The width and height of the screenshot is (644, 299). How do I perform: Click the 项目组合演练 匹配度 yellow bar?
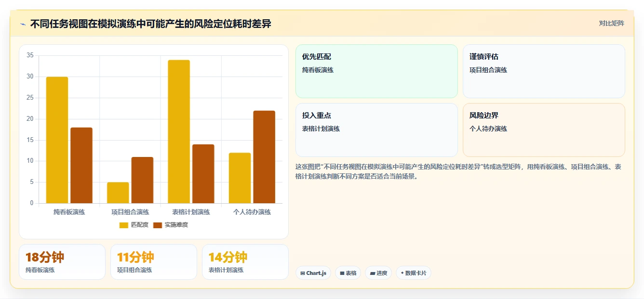tap(118, 193)
